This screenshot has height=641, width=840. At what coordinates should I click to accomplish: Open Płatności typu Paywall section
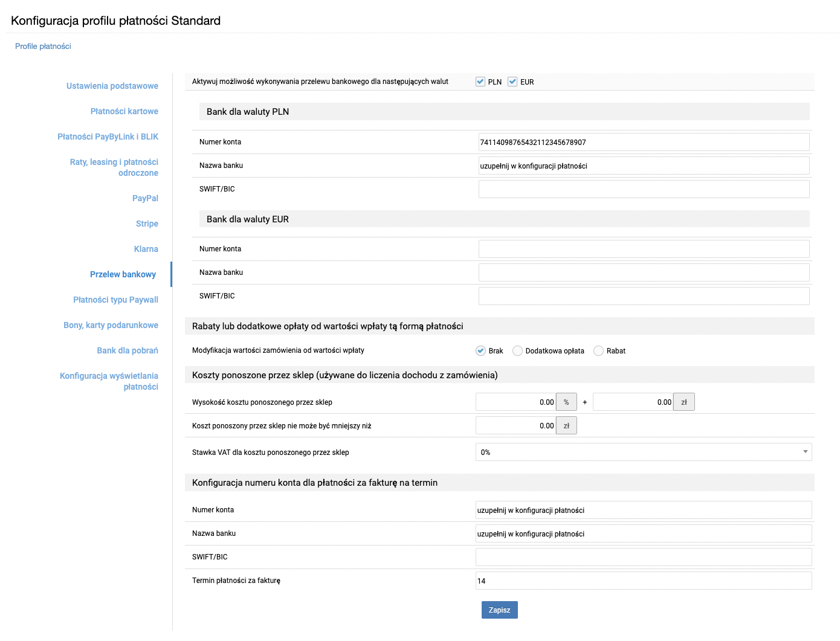coord(116,300)
